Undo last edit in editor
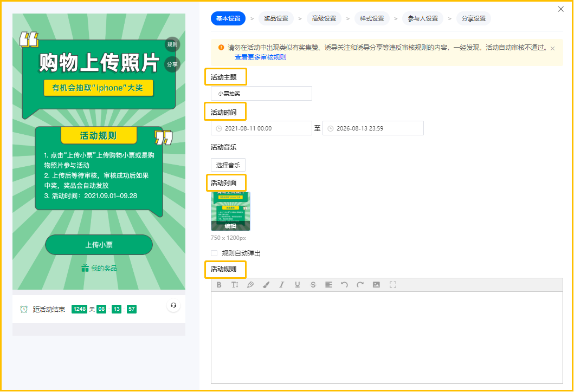574x392 pixels. coord(345,285)
